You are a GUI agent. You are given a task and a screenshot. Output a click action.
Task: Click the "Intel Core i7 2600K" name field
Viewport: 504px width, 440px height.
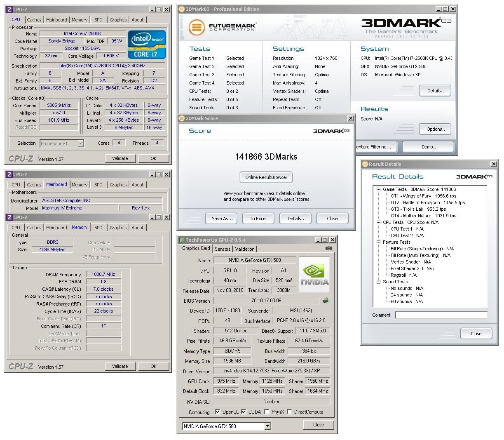82,33
